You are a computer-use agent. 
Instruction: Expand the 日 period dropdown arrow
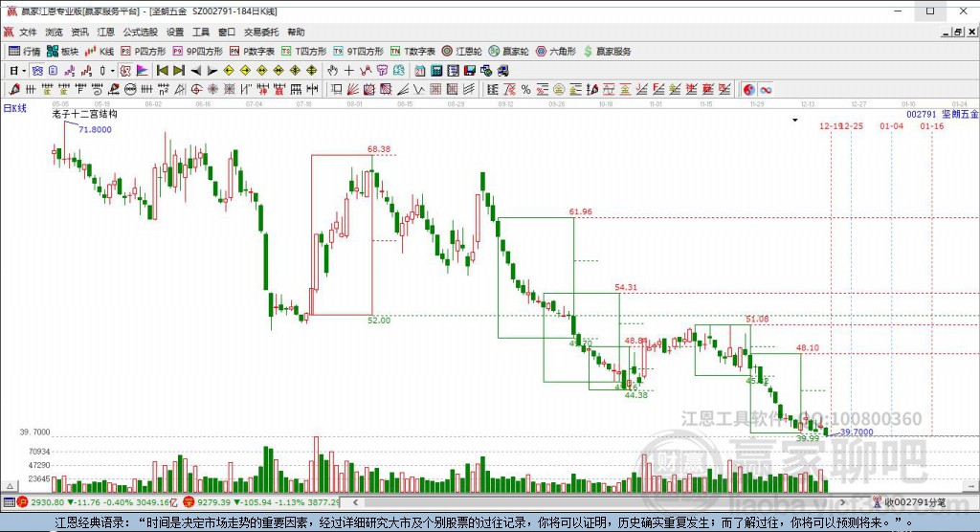[24, 71]
